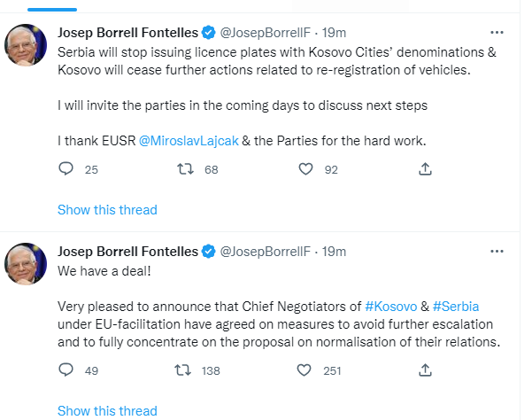Open the #Kosovo hashtag
The height and width of the screenshot is (420, 532).
[x=391, y=307]
